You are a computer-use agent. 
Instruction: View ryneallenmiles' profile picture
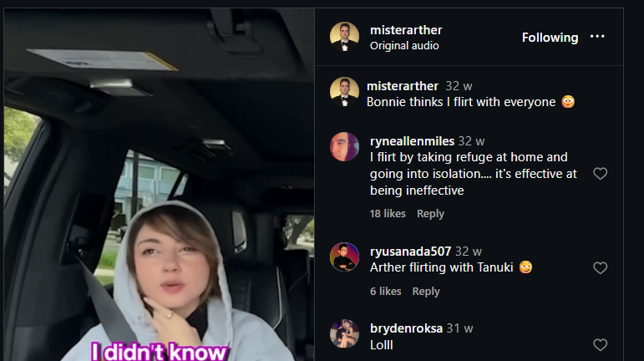[x=344, y=146]
